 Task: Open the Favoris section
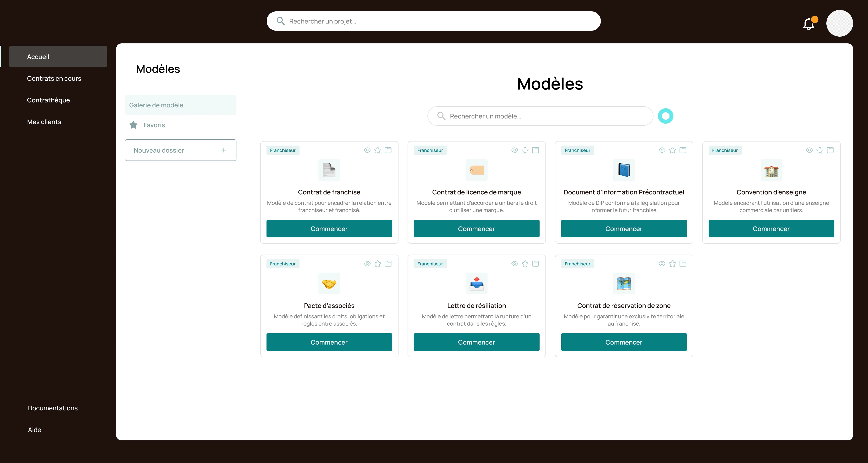click(154, 125)
